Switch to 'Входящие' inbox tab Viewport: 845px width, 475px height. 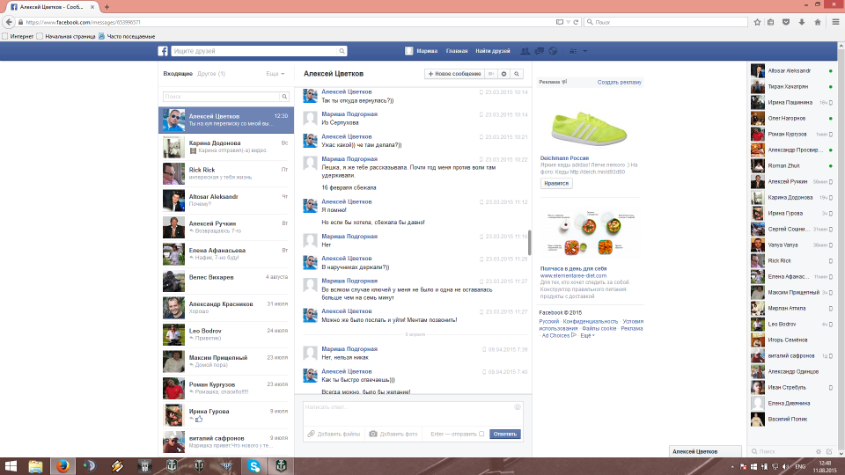click(x=178, y=74)
